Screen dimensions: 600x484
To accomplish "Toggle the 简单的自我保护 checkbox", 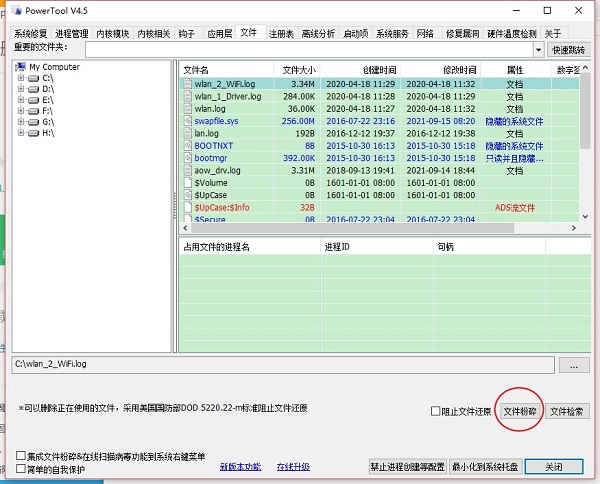I will 21,469.
